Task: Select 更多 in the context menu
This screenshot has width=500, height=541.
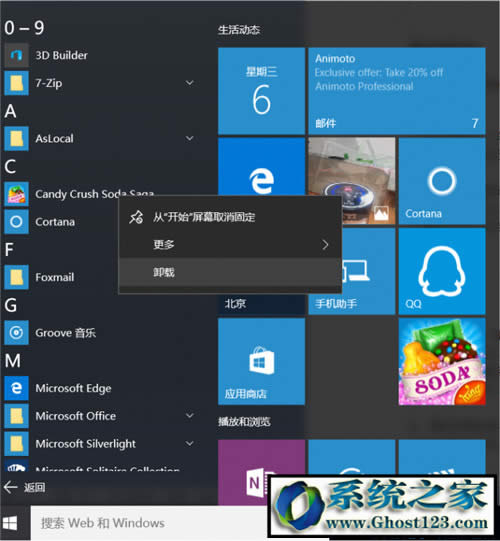Action: 230,245
